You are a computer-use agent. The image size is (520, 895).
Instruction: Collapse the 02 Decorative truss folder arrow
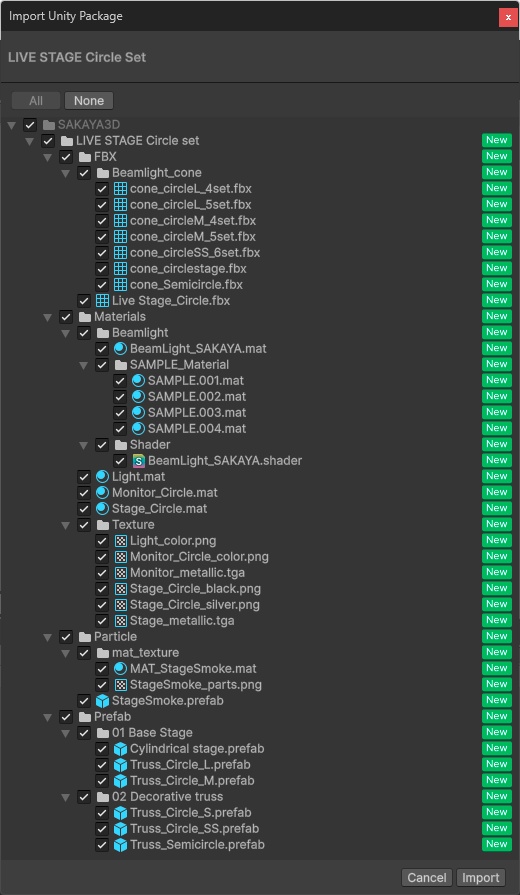coord(66,797)
